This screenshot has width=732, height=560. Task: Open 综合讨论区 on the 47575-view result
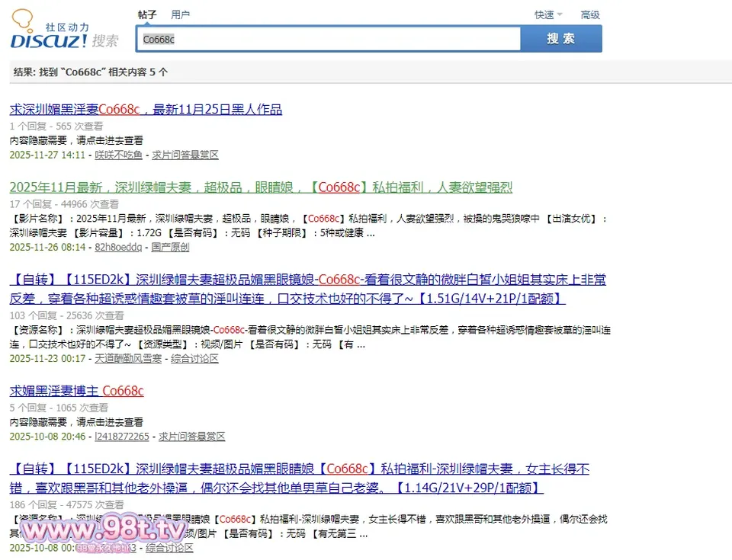click(x=169, y=548)
